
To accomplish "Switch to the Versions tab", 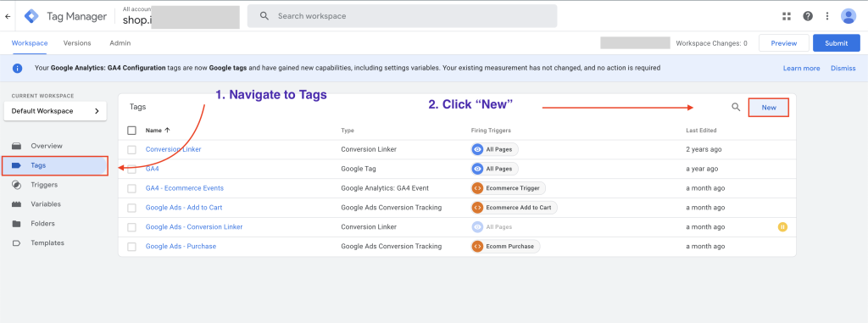I will coord(77,43).
